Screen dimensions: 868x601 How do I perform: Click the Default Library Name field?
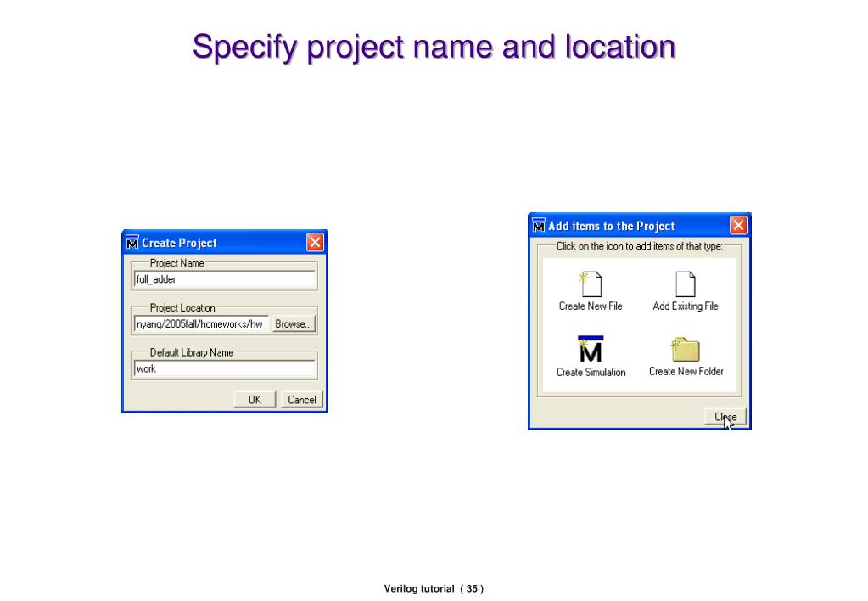point(225,369)
